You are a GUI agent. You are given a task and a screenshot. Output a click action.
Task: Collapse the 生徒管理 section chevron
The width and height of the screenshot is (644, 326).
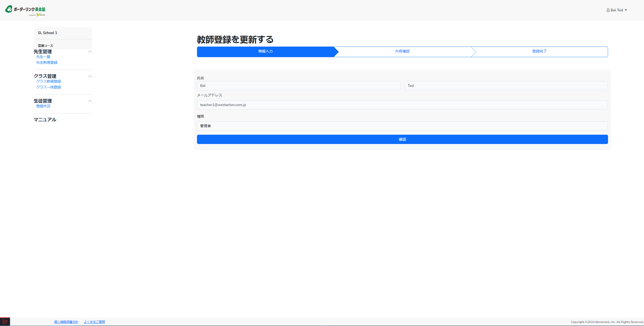tap(90, 101)
